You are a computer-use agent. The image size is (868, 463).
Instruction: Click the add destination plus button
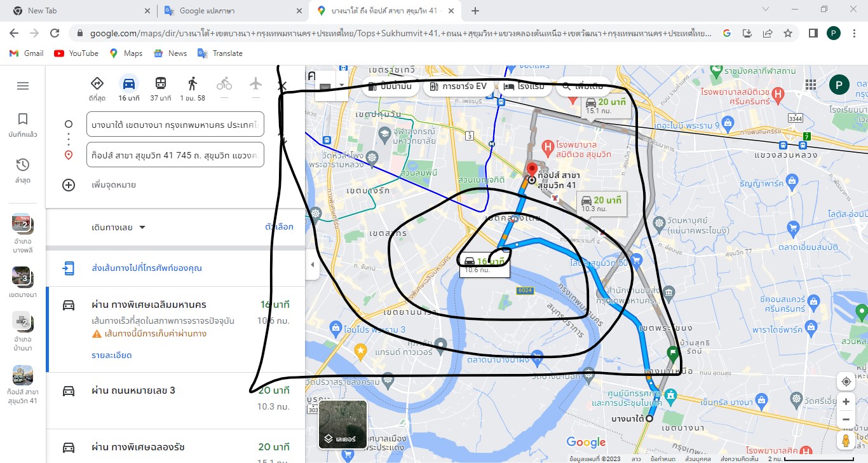tap(69, 185)
